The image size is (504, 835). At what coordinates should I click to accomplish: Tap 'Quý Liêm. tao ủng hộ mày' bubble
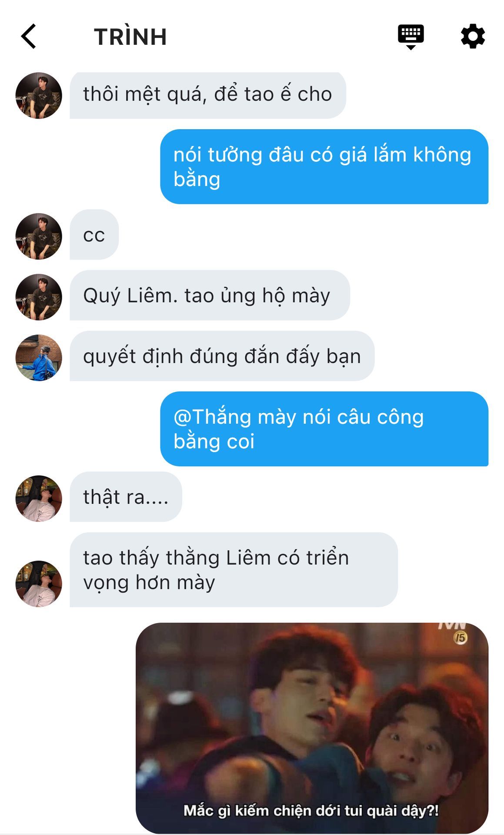[210, 295]
